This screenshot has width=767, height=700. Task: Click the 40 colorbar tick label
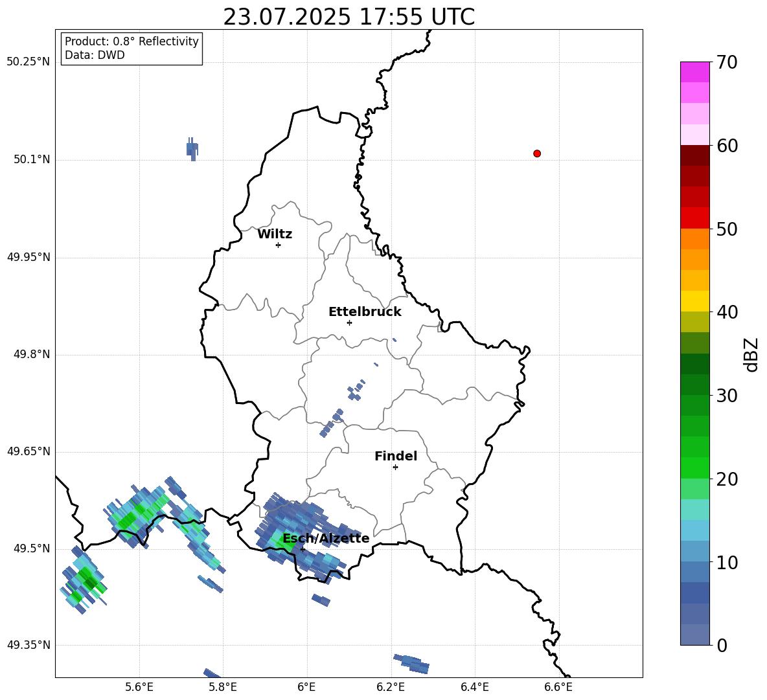[x=727, y=312]
